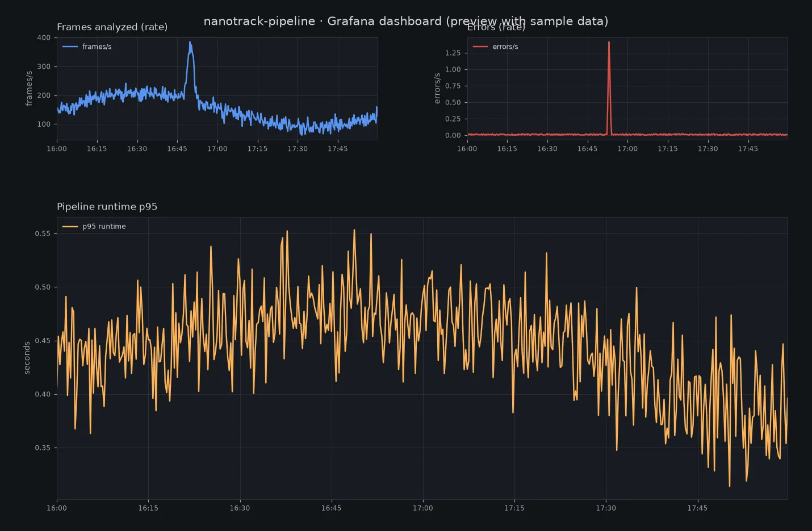Select the 'errors/s' legend label text
This screenshot has width=812, height=531.
point(505,47)
